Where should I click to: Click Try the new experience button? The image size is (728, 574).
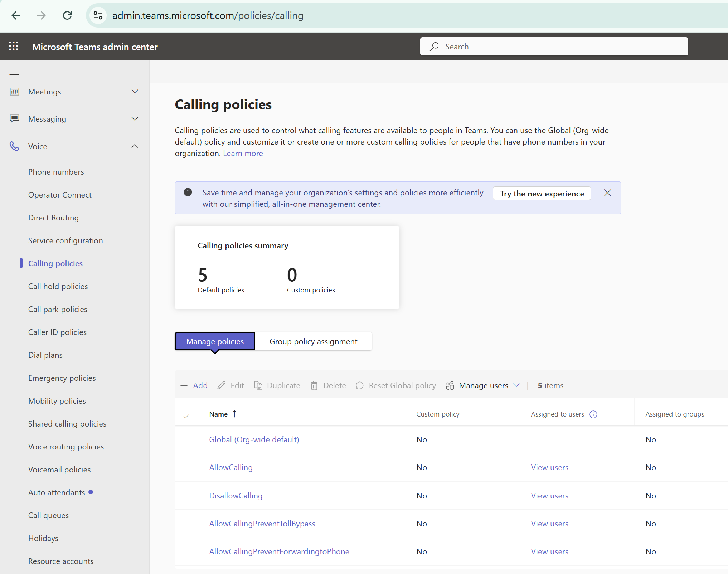point(542,194)
